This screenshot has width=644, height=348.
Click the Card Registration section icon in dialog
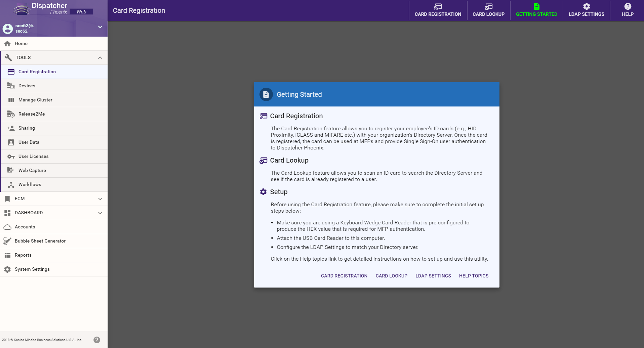coord(264,116)
